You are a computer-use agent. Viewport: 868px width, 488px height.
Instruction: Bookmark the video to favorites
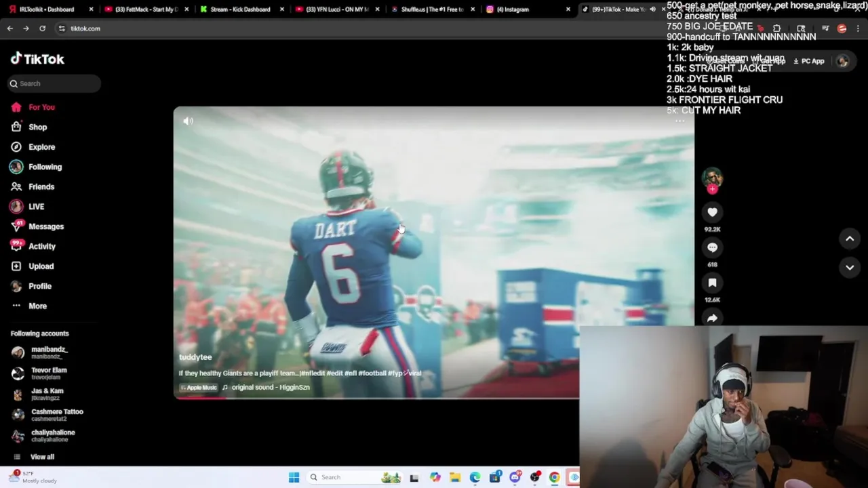coord(712,283)
